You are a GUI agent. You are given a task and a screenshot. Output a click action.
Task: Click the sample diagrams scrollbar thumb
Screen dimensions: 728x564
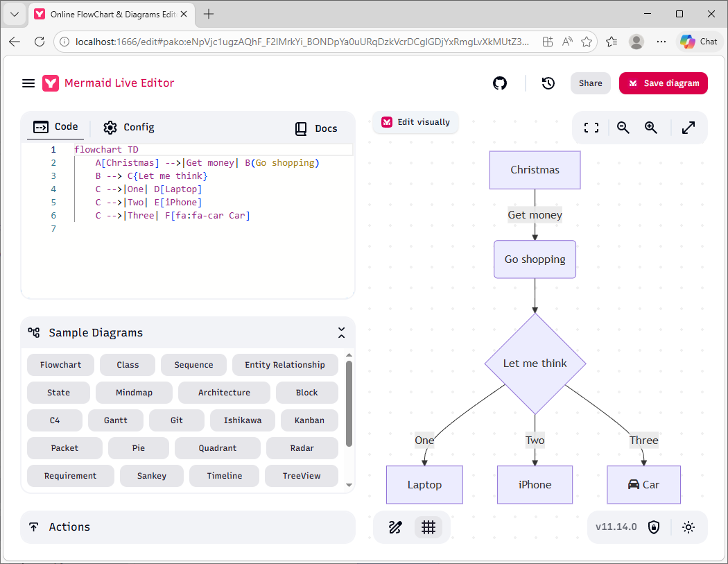click(349, 403)
